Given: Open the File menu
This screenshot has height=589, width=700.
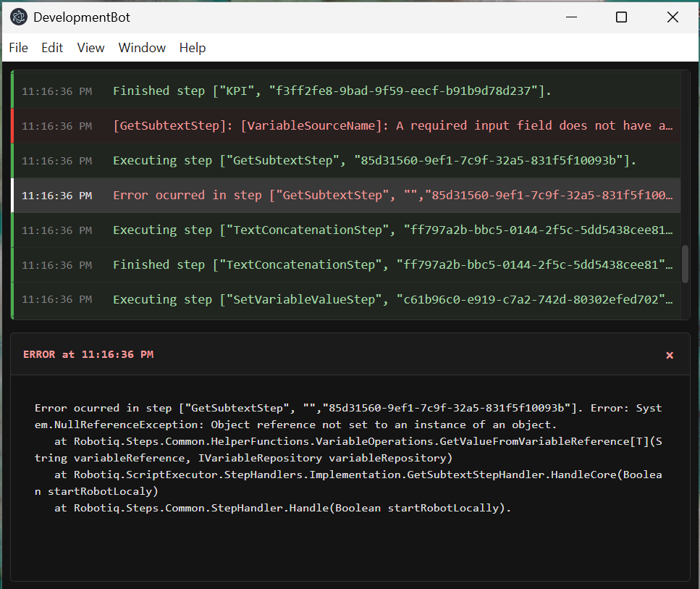Looking at the screenshot, I should click(18, 48).
